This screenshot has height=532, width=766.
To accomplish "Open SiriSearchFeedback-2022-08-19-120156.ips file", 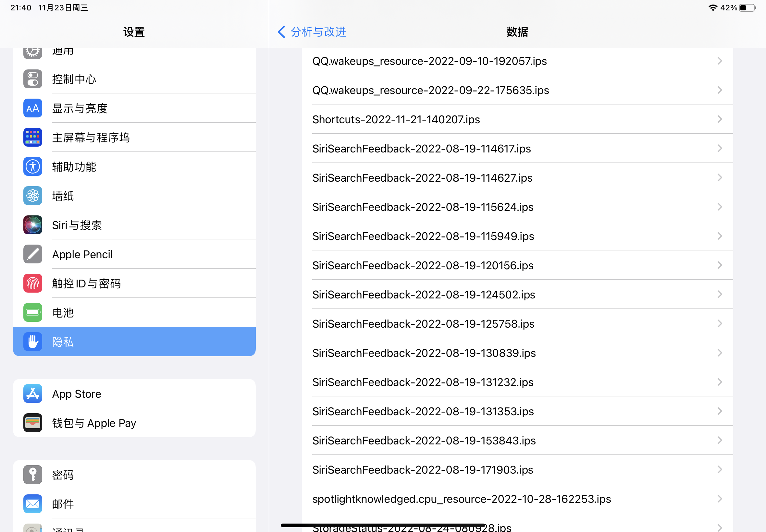I will click(423, 265).
